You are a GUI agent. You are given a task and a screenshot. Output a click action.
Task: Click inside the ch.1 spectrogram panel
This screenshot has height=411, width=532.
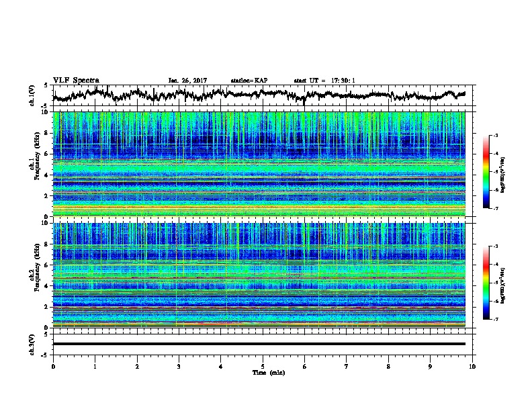[259, 164]
